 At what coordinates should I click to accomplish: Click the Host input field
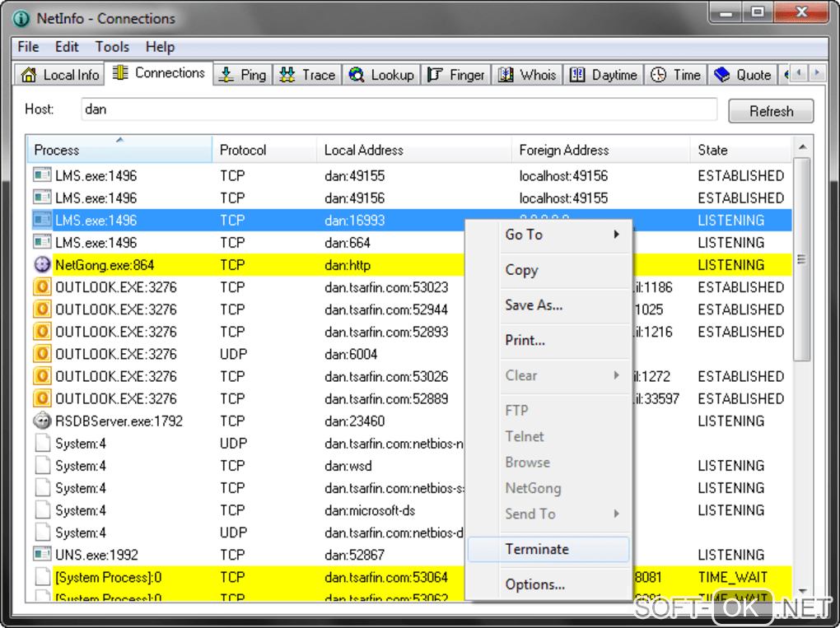click(x=399, y=109)
